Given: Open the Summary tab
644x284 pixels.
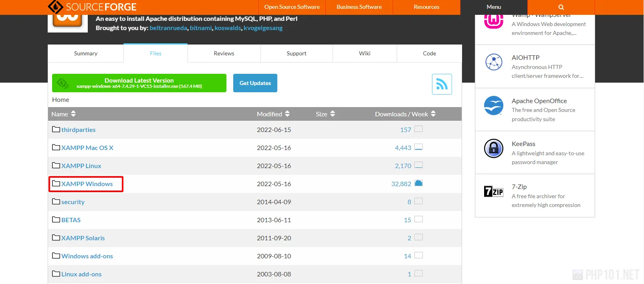Looking at the screenshot, I should tap(85, 53).
